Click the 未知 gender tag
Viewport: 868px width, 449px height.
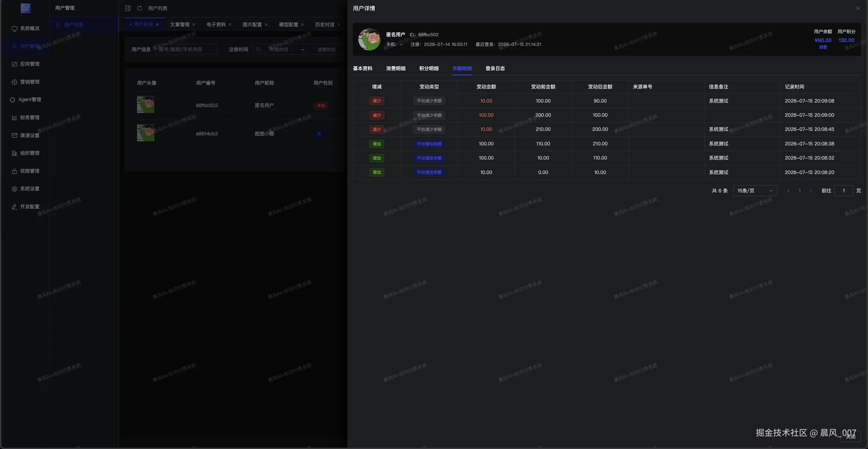[321, 106]
